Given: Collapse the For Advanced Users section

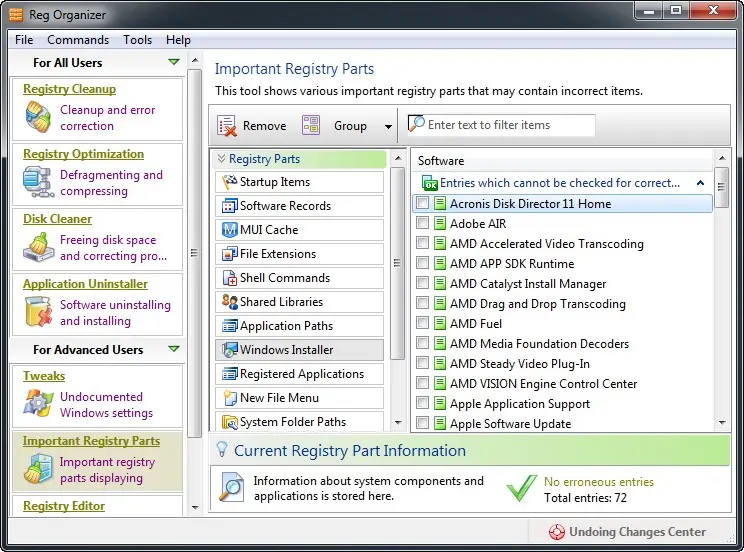Looking at the screenshot, I should click(x=174, y=349).
